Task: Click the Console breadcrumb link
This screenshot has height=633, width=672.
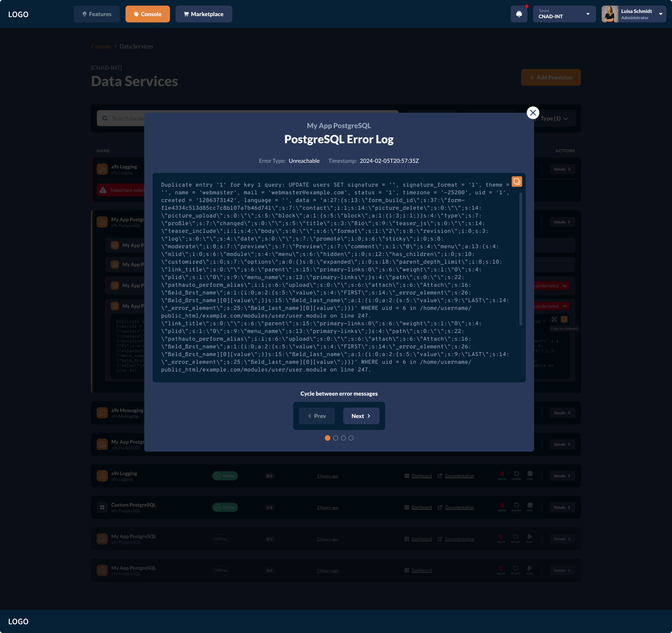Action: pyautogui.click(x=101, y=46)
